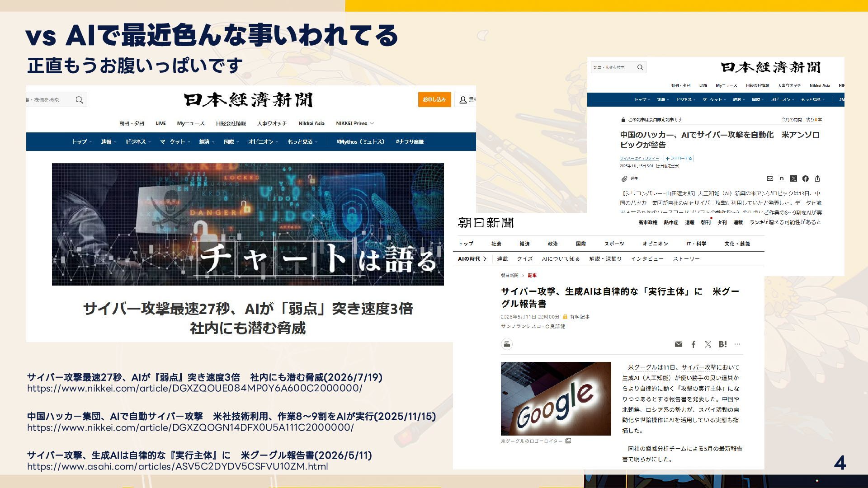
Task: Select the Asahi スポーツ tab
Action: click(x=614, y=244)
